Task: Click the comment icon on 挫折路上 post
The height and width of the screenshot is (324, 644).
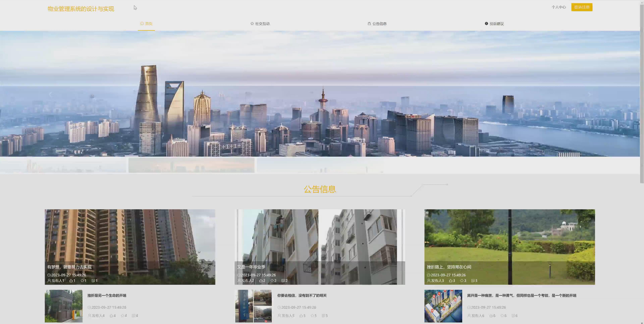Action: pos(472,281)
